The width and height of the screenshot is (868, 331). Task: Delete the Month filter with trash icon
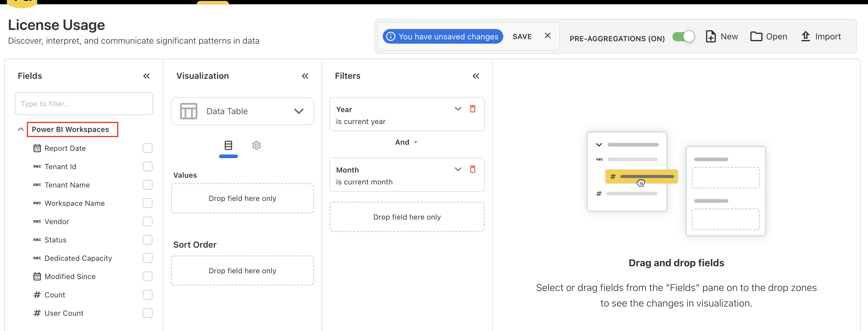[x=472, y=169]
